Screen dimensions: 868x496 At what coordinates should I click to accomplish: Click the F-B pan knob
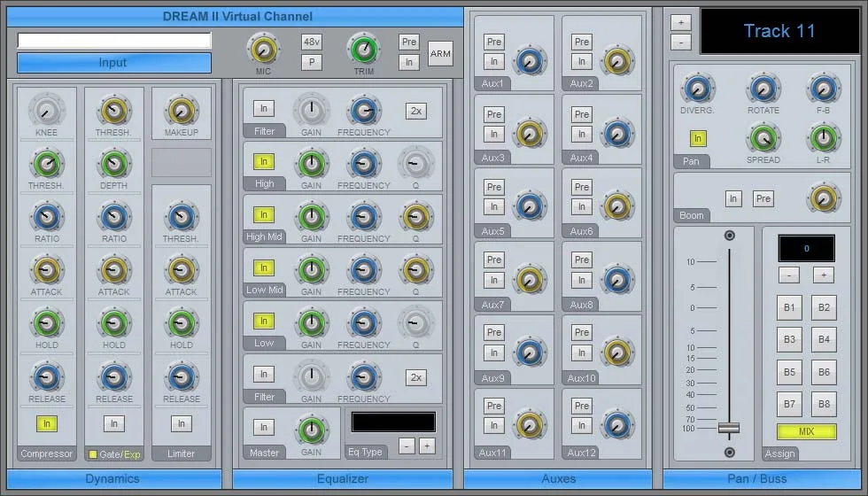(823, 88)
